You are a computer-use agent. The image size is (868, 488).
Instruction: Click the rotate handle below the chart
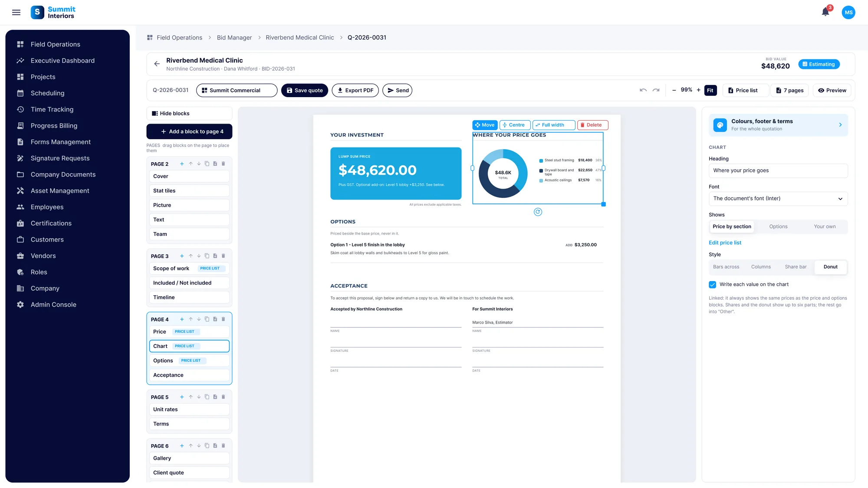538,212
